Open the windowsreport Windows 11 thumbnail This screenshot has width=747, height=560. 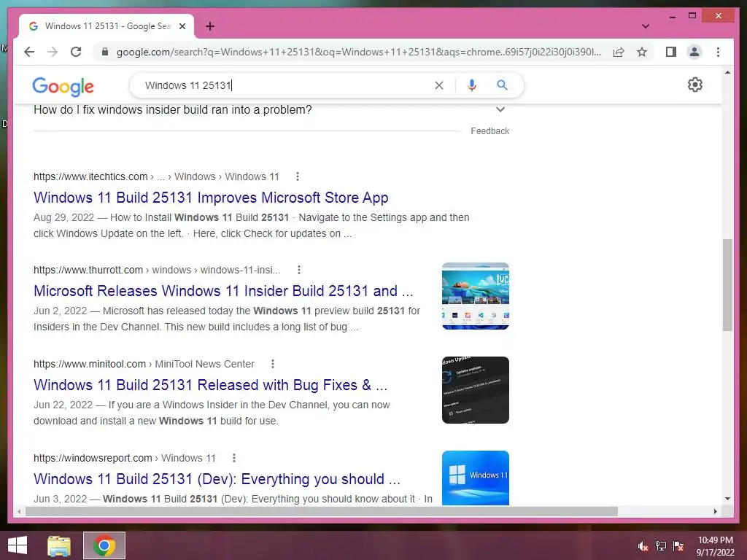click(476, 478)
